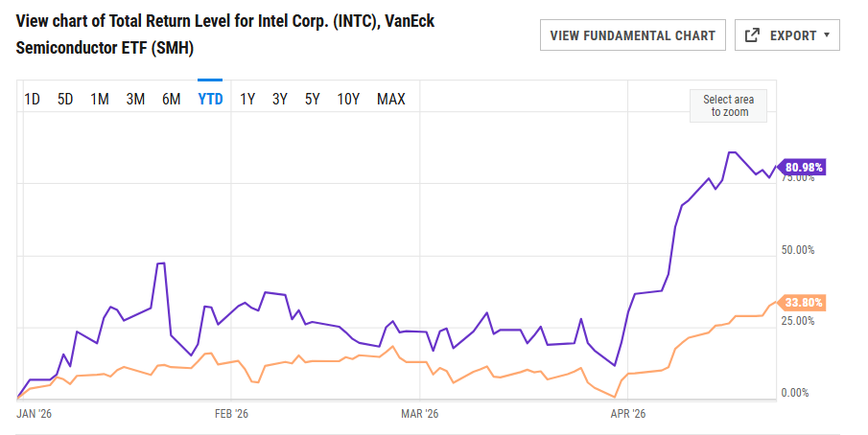Switch to the 5D range
The image size is (868, 435).
tap(65, 99)
